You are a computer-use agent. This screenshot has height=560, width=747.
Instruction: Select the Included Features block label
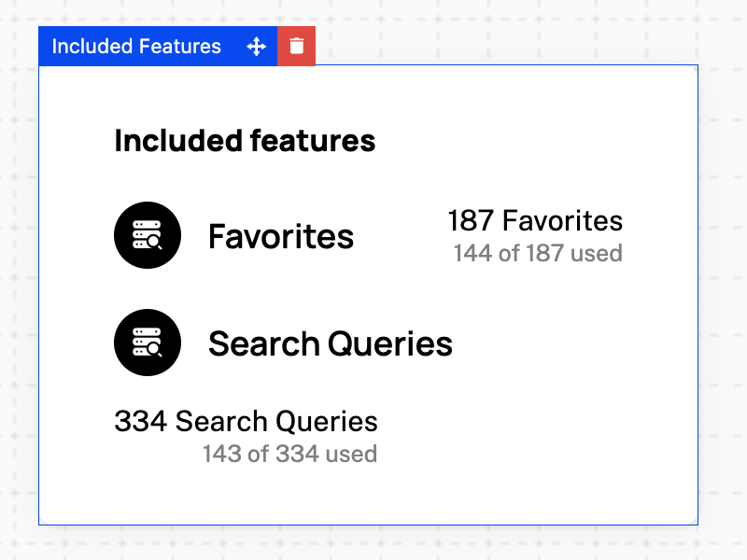click(135, 46)
